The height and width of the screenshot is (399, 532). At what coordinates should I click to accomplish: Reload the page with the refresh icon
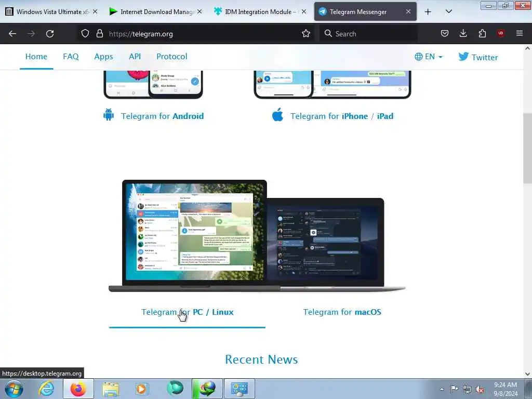click(x=50, y=34)
